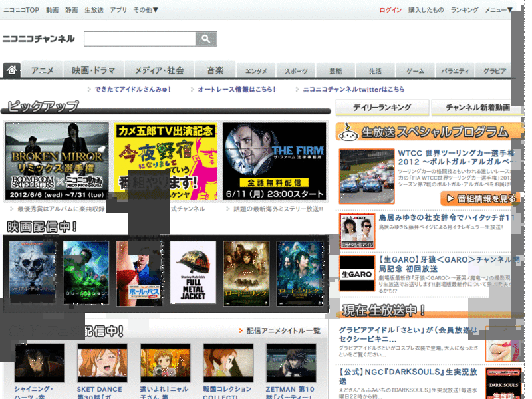Screen dimensions: 532x399
Task: Open ニコニコチャンネルtwitterはこちら link
Action: (354, 90)
